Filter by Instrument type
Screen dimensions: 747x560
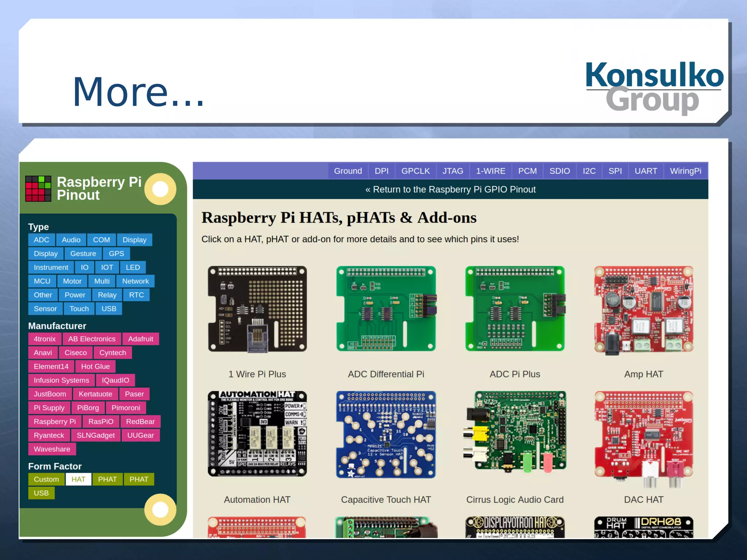(51, 268)
